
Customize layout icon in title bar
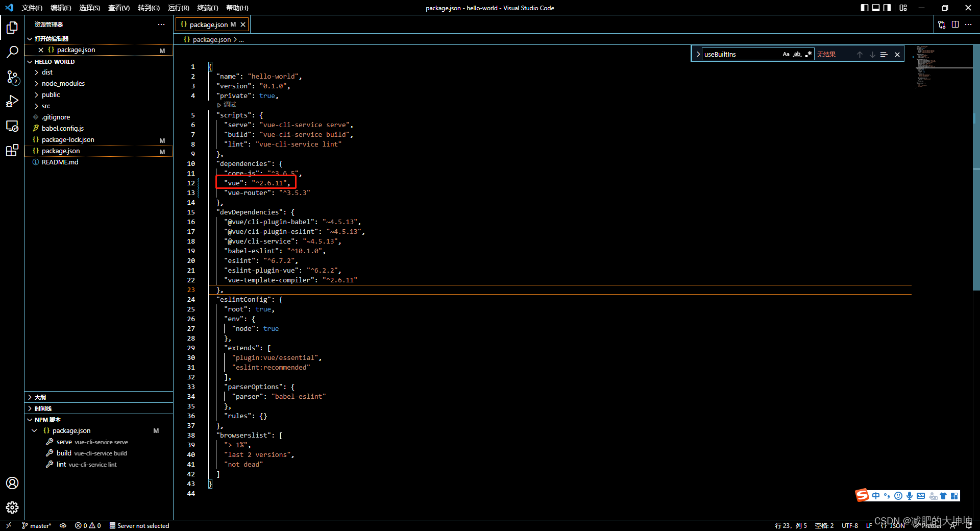(x=903, y=8)
